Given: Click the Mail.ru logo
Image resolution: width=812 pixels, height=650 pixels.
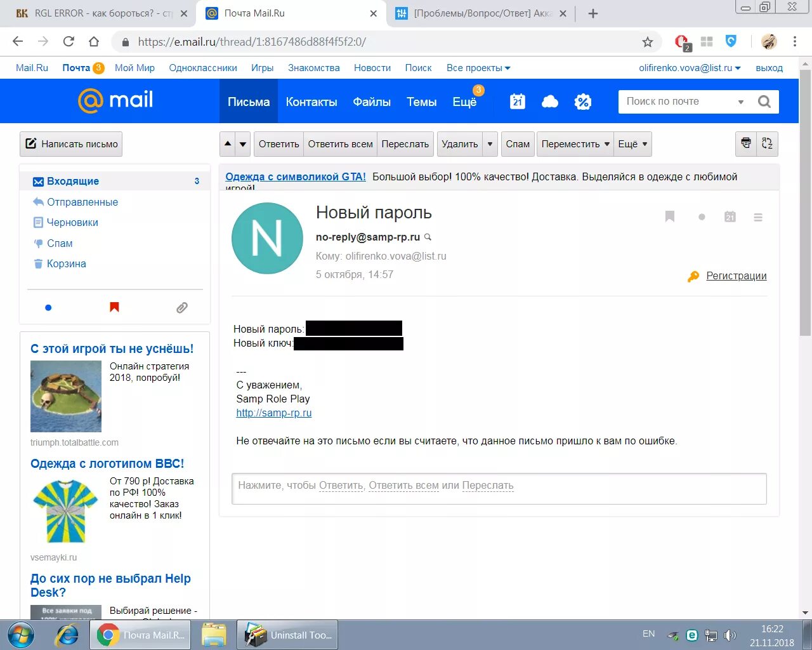Looking at the screenshot, I should coord(115,100).
